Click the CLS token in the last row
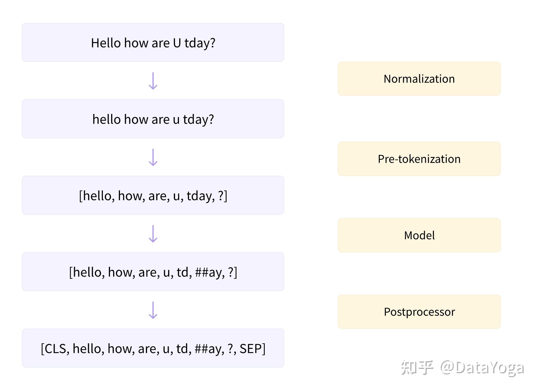 click(x=55, y=349)
